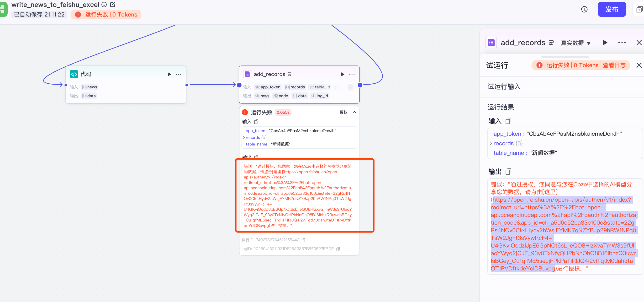The width and height of the screenshot is (644, 302).
Task: Open the 真实数据 dropdown in side panel
Action: tap(576, 43)
